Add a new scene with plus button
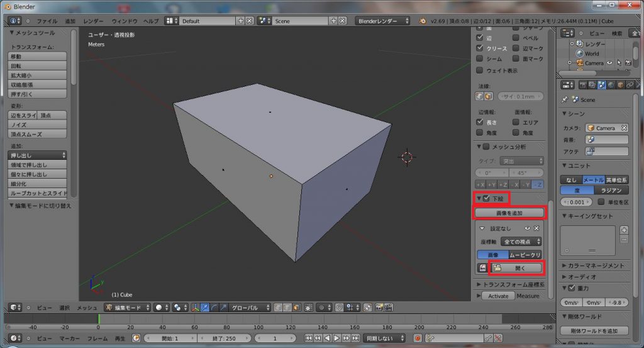Viewport: 644px width, 348px height. point(333,21)
